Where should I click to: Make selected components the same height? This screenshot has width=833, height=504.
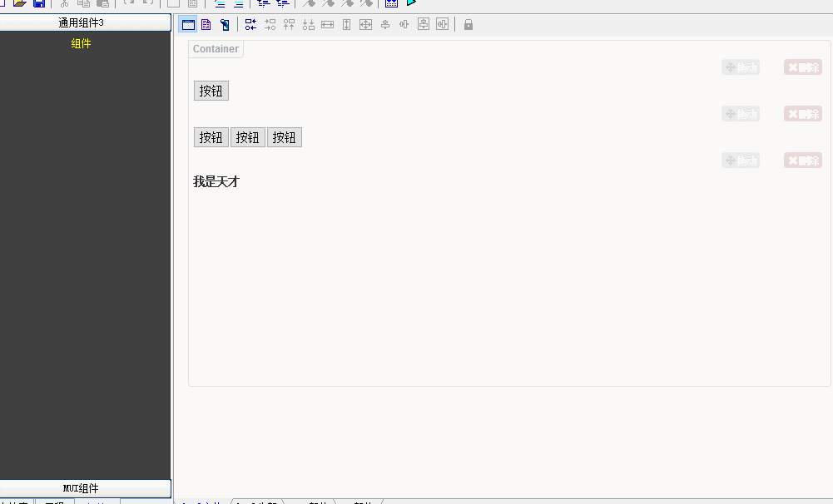[x=346, y=24]
